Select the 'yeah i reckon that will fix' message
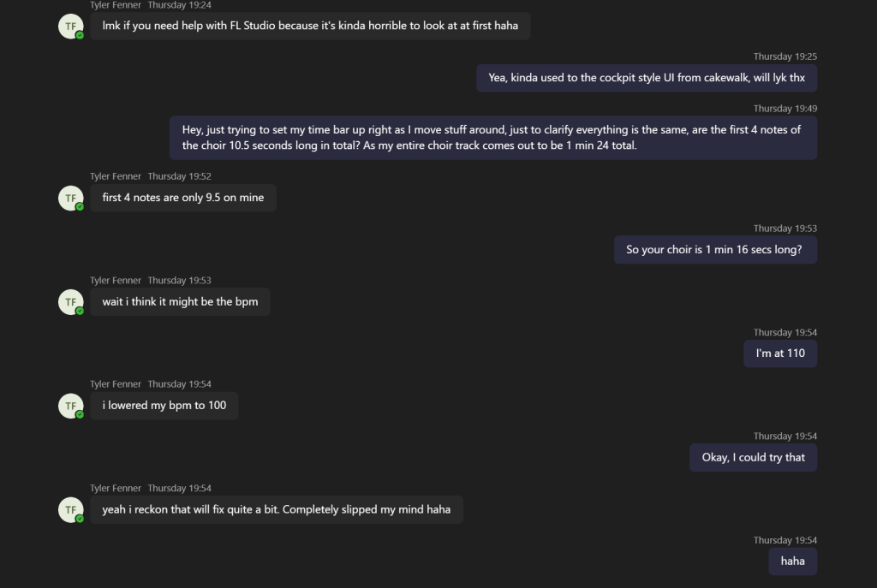 pyautogui.click(x=277, y=510)
